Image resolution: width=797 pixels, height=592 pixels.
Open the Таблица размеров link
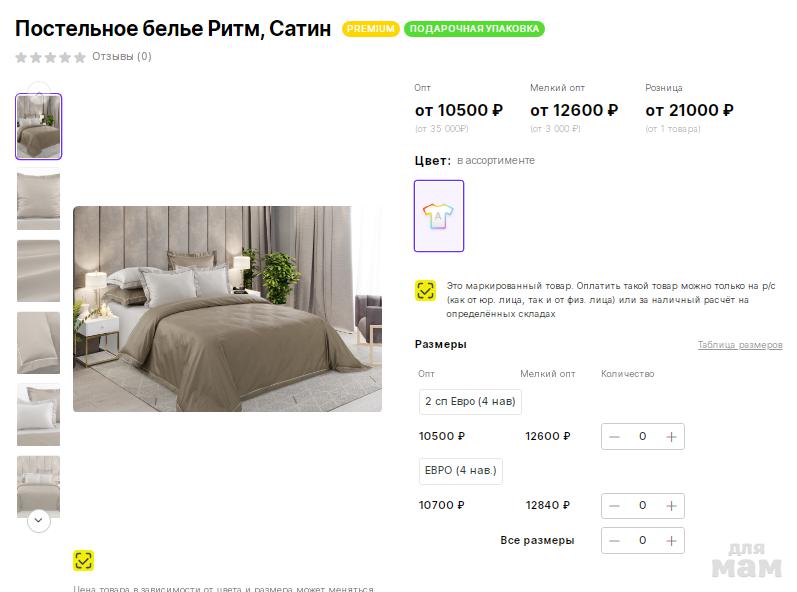coord(739,345)
